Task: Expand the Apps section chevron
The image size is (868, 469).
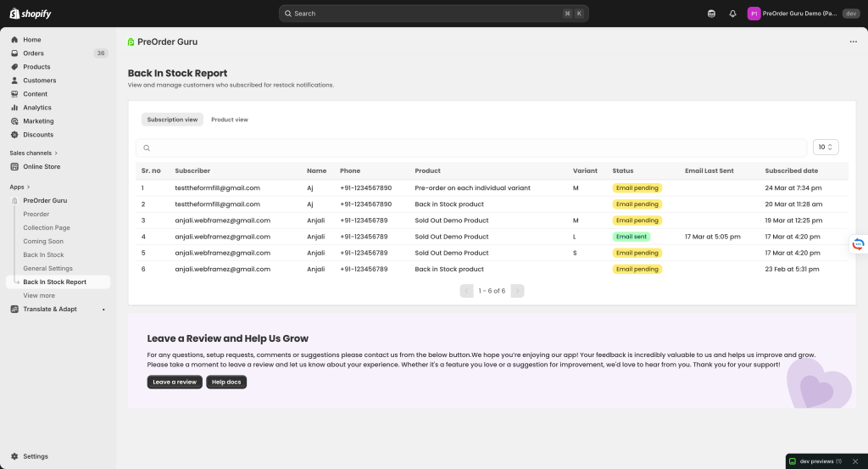Action: pos(29,187)
